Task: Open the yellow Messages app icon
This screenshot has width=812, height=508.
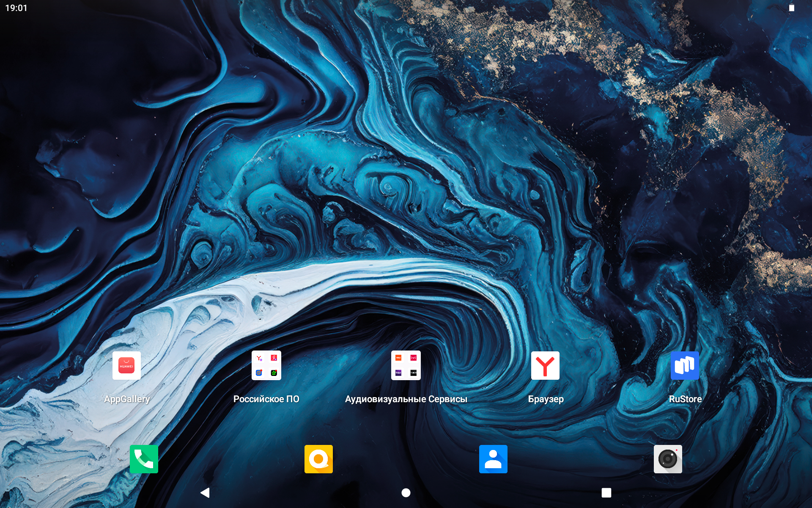Action: coord(318,459)
